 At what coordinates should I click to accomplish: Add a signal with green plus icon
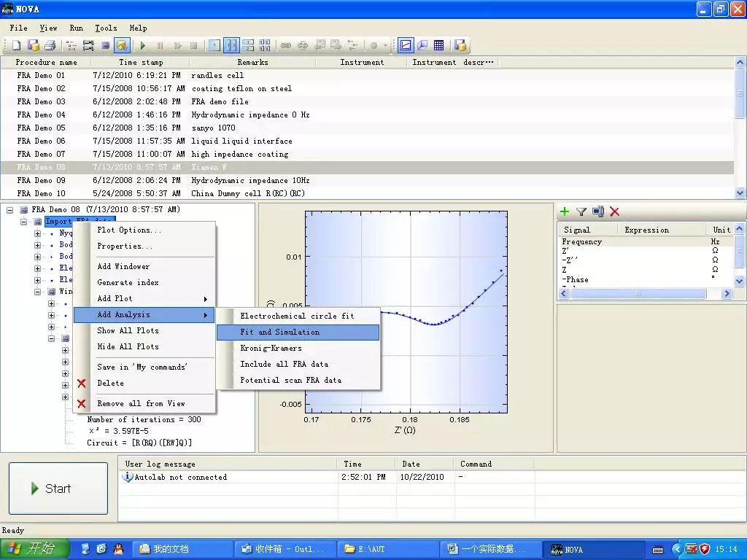[x=565, y=211]
